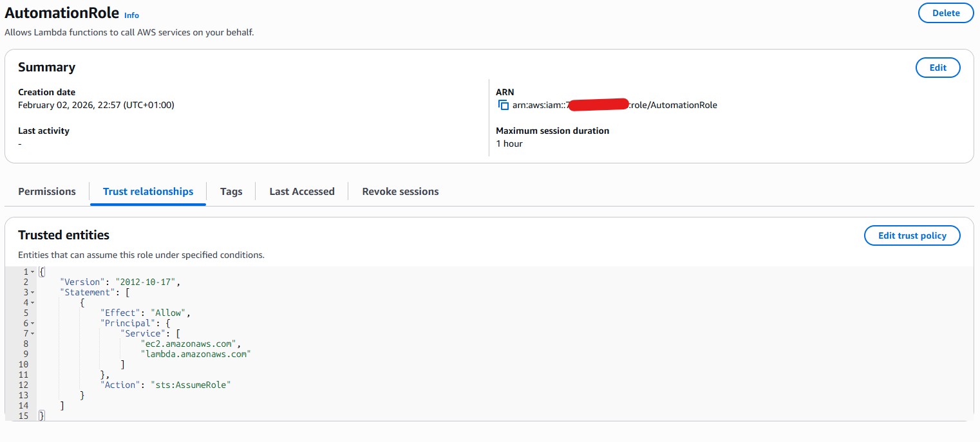Go to the Last Accessed tab
This screenshot has width=980, height=442.
tap(302, 191)
